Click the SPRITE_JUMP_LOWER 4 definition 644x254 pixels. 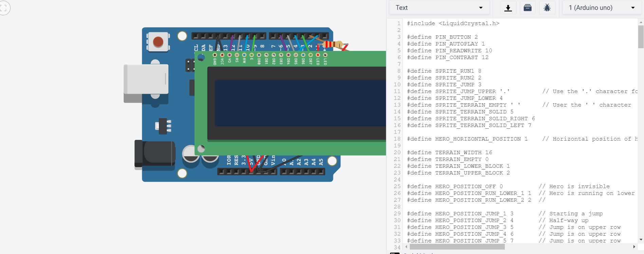point(455,98)
